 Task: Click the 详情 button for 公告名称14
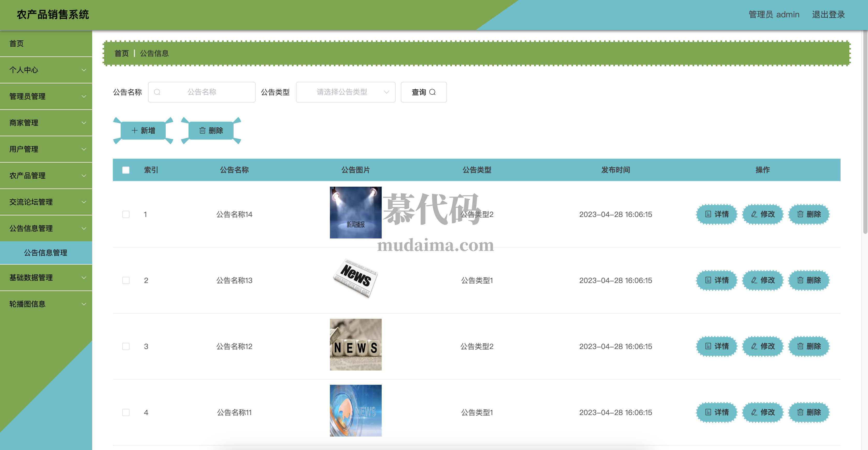717,214
